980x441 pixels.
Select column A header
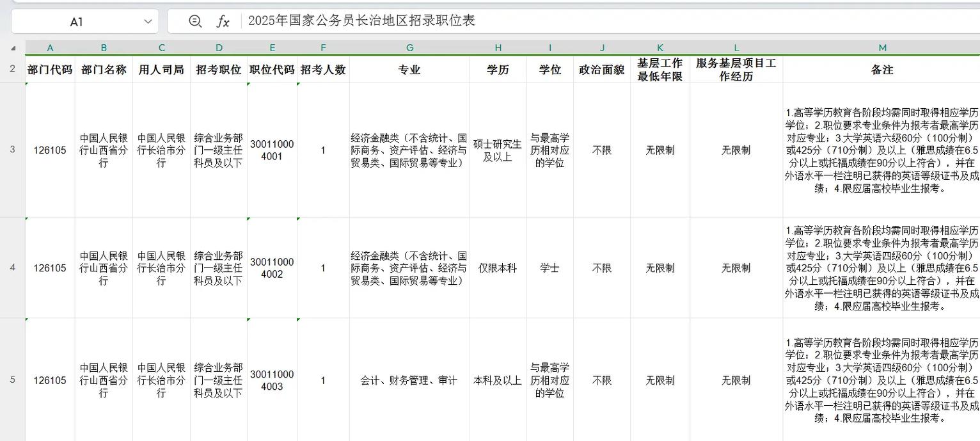[x=50, y=47]
